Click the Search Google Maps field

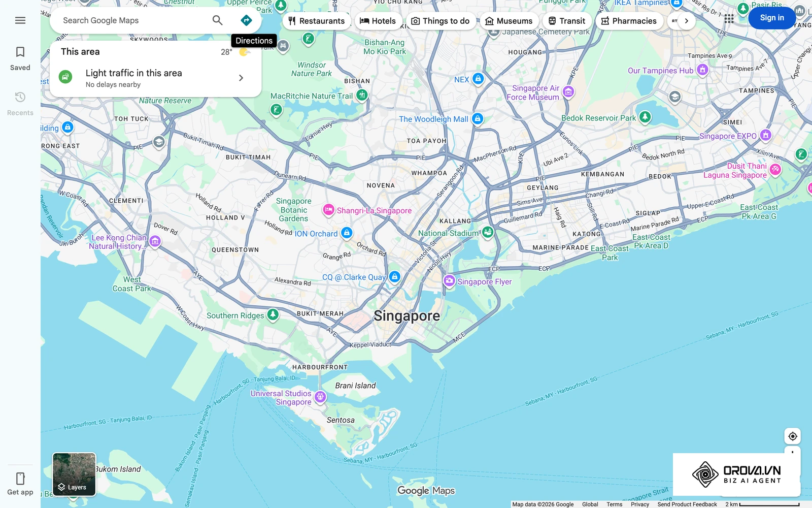click(132, 20)
